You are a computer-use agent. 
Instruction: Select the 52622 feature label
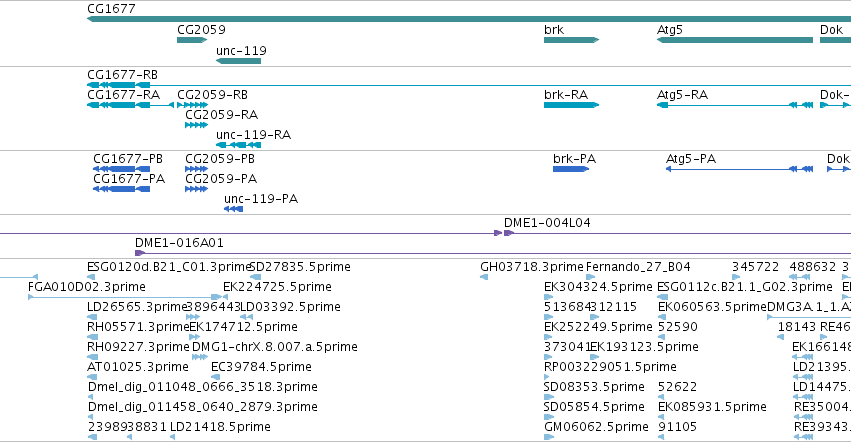point(677,387)
